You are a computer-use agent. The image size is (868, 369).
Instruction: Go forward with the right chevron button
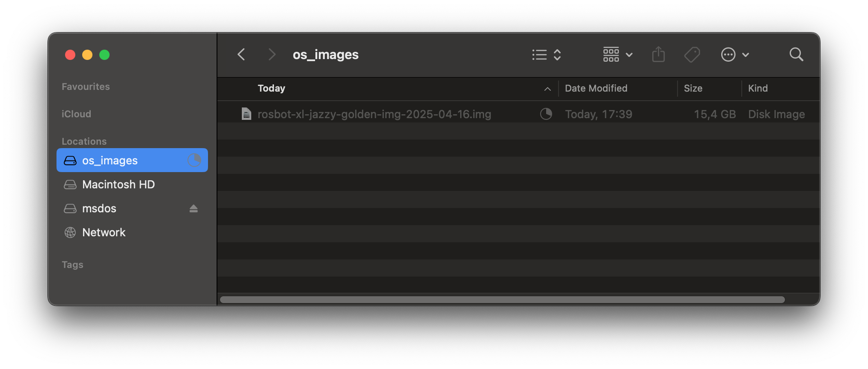point(272,54)
